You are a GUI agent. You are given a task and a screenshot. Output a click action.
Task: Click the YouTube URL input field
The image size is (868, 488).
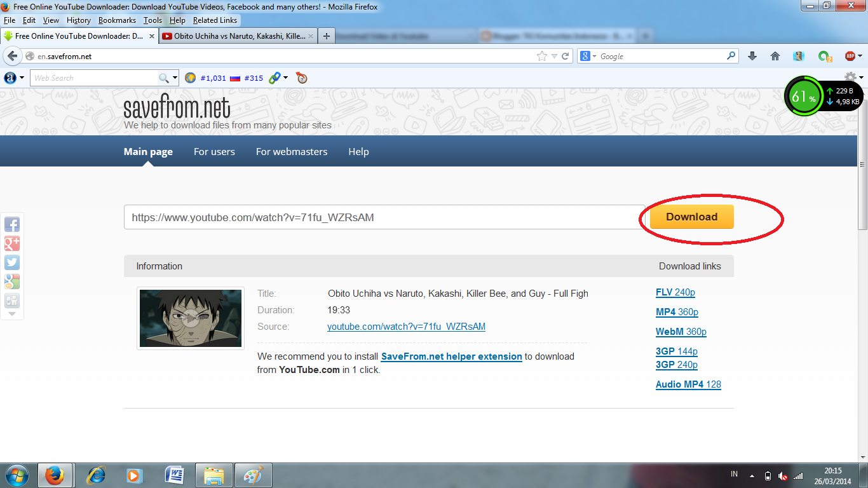coord(384,217)
